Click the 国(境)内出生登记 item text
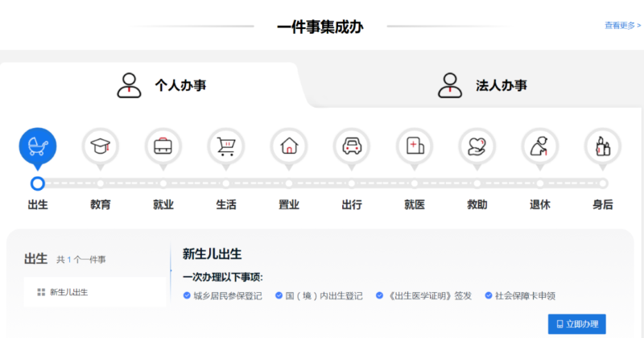 coord(324,295)
